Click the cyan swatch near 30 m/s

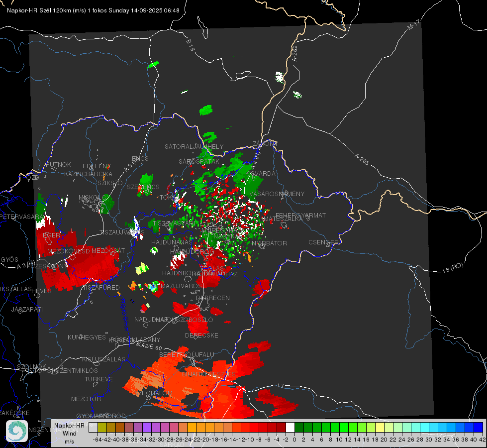[x=424, y=428]
